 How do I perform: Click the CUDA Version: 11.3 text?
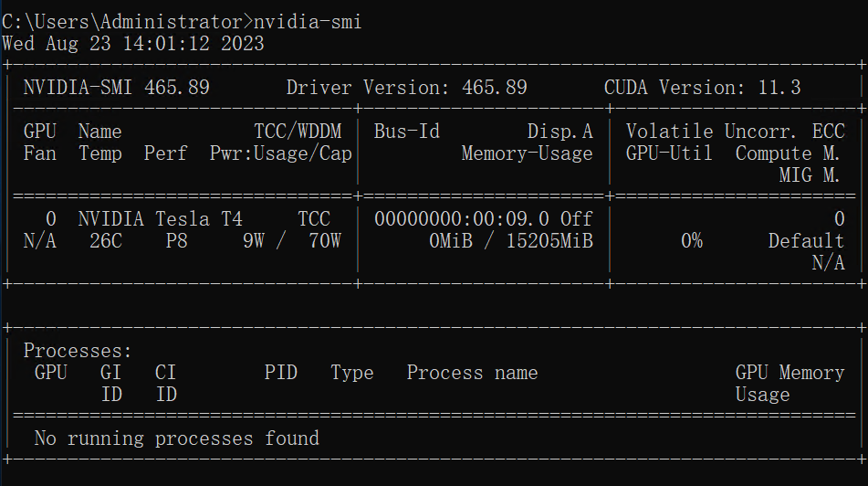click(702, 88)
